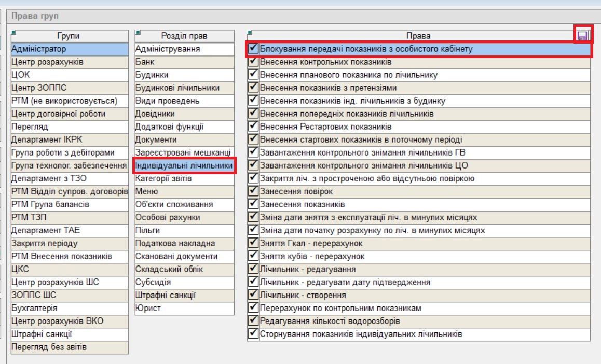Uncheck Блокування передачі показників з особистого кабінету
Viewport: 601px width, 364px height.
coord(254,49)
